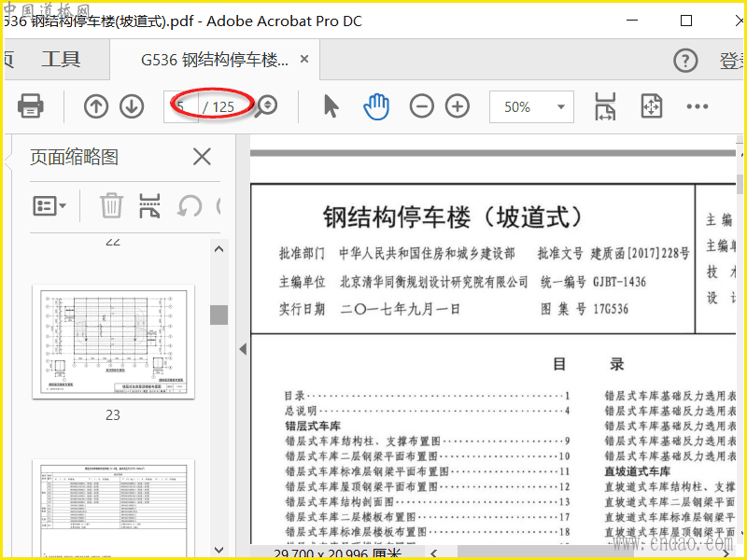This screenshot has height=560, width=747.
Task: Click the 错层式车库 bold section heading
Action: (313, 426)
